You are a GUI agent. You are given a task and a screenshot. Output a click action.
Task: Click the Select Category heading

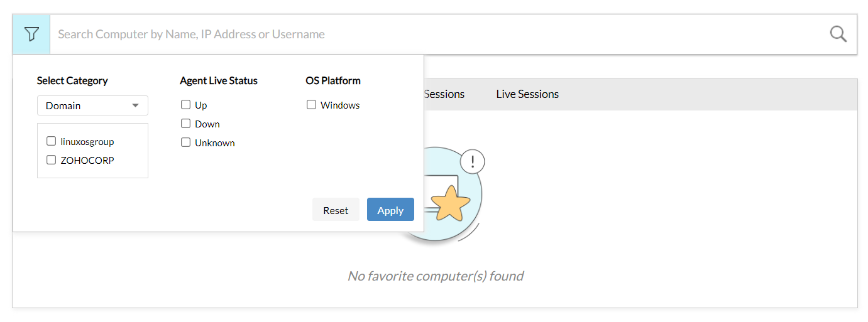[72, 80]
